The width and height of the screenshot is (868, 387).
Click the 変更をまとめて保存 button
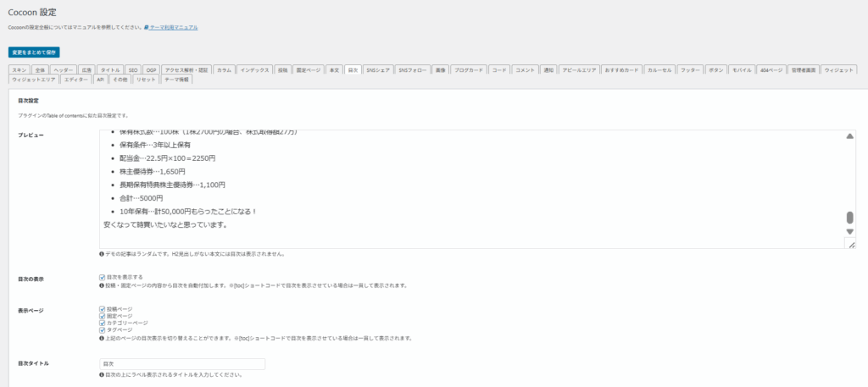pos(34,52)
